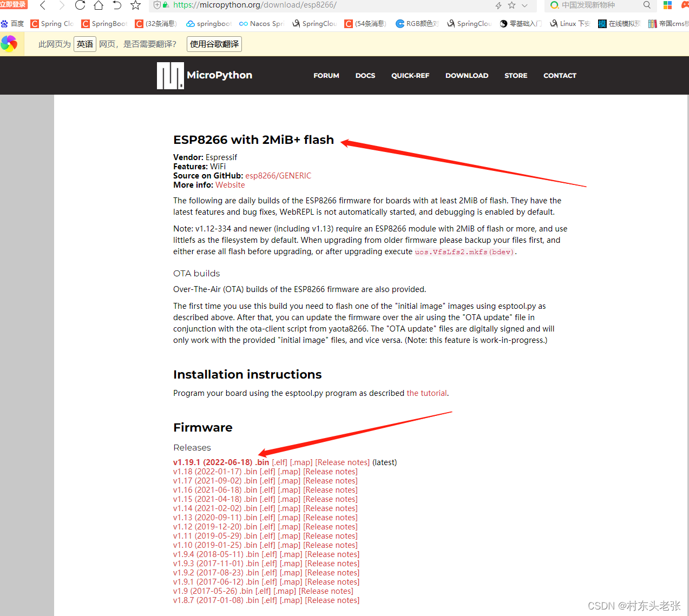Open Release notes for v1.9.1
The width and height of the screenshot is (689, 616).
pyautogui.click(x=332, y=582)
